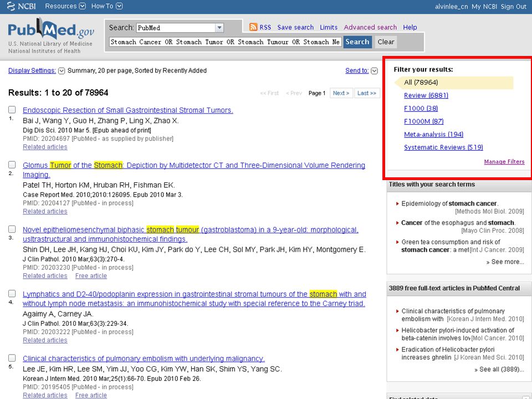Open Related articles for PMID 20203222

tap(45, 340)
